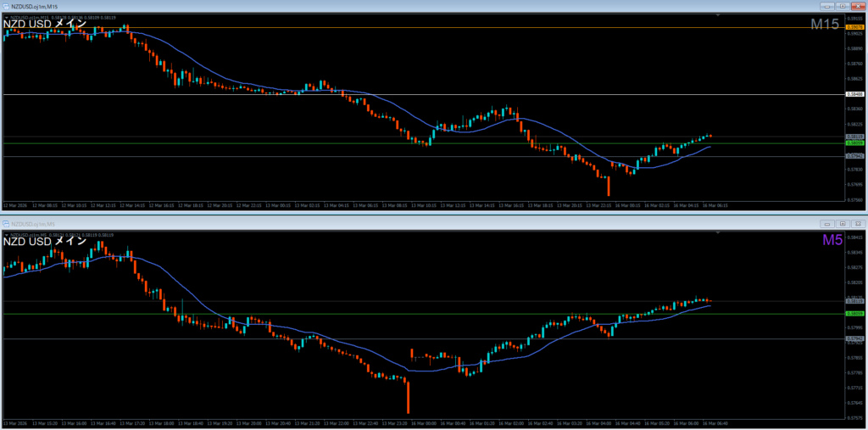Select the white horizontal line price label 0.58408
The image size is (868, 430).
pyautogui.click(x=854, y=94)
